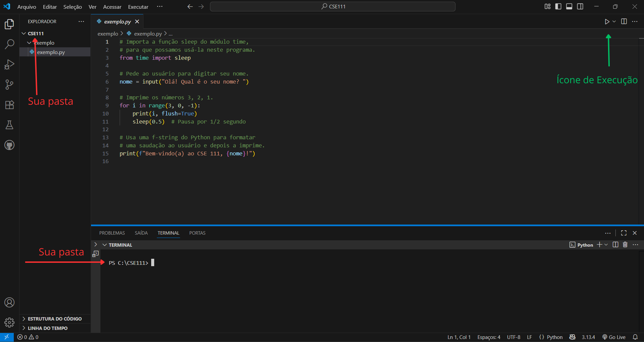Maximize the terminal panel size

pos(624,233)
